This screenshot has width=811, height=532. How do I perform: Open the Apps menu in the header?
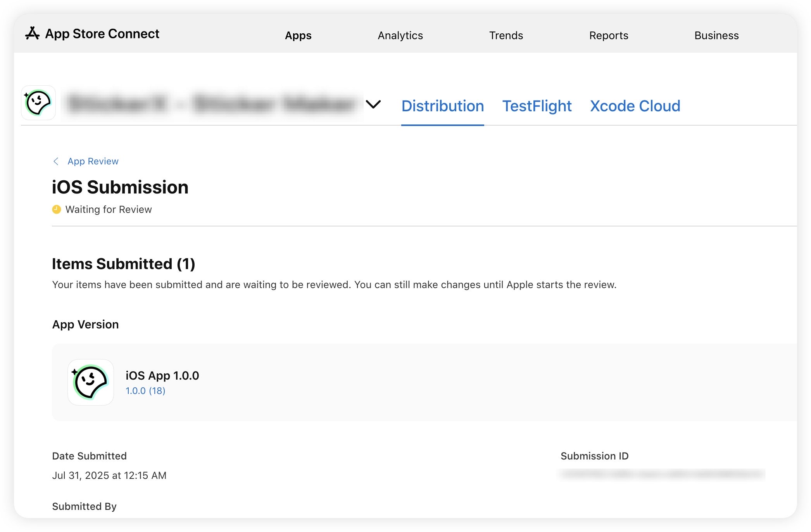coord(298,35)
